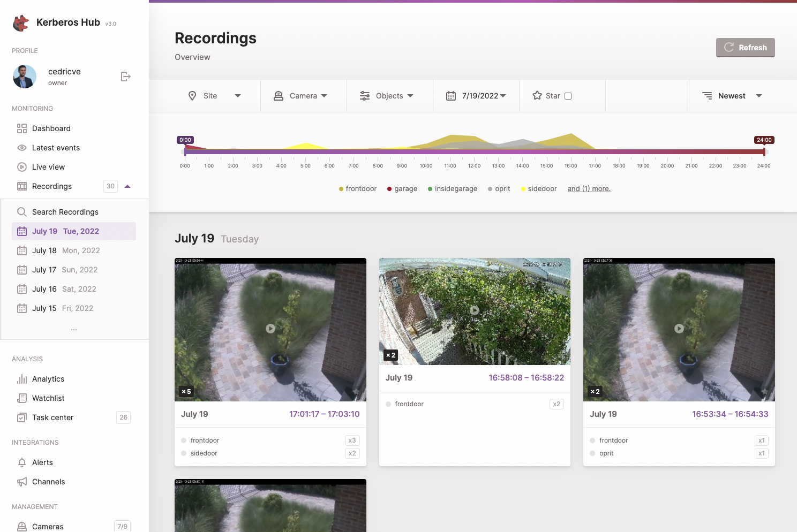This screenshot has width=797, height=532.
Task: Tick the Star filter checkbox
Action: point(568,96)
